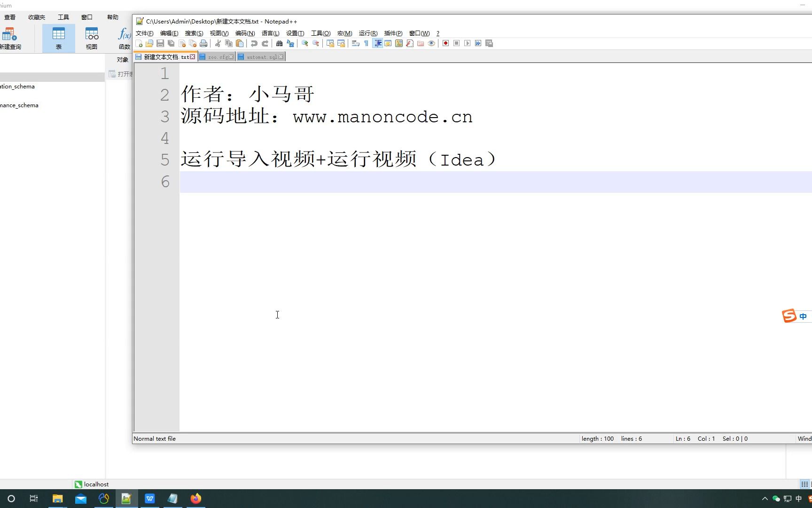Open Firefox from the taskbar

pyautogui.click(x=196, y=499)
